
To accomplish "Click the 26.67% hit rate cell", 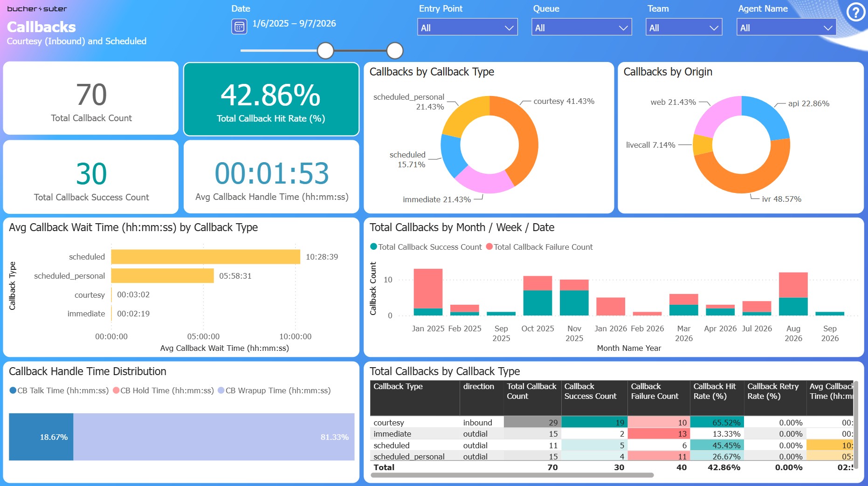I will 717,457.
